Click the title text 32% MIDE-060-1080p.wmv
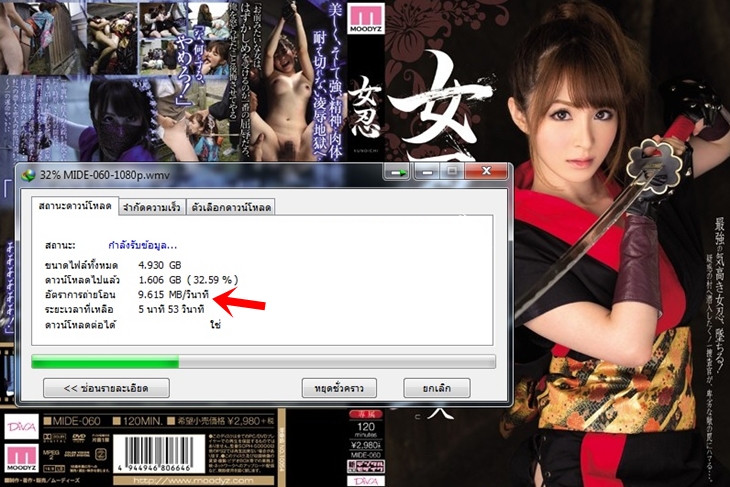Viewport: 730px width, 487px height. pyautogui.click(x=105, y=176)
